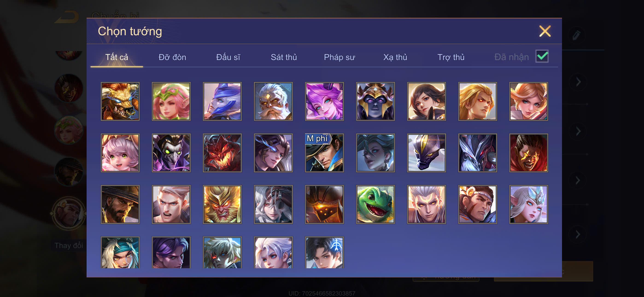Select the golden monkey king hero
The height and width of the screenshot is (297, 644).
222,204
